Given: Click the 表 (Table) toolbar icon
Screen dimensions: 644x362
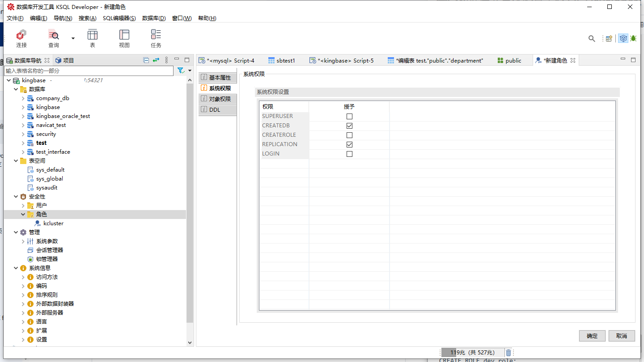Looking at the screenshot, I should (x=93, y=35).
